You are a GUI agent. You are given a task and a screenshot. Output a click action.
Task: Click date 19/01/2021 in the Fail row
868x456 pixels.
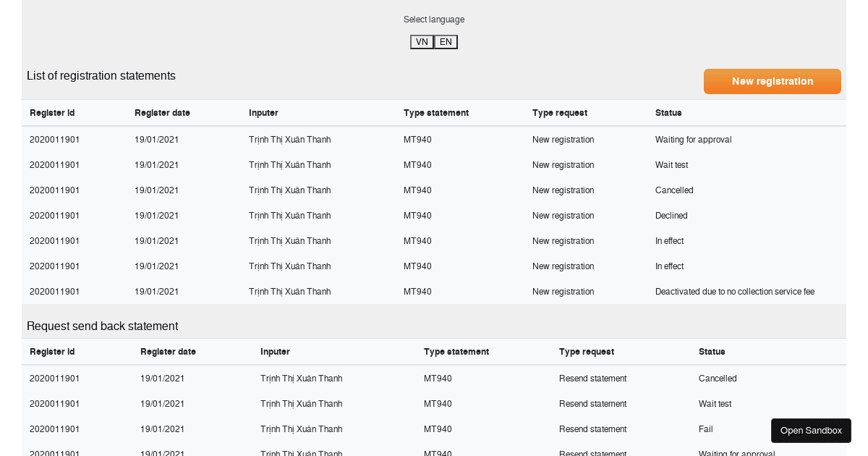[x=163, y=429]
